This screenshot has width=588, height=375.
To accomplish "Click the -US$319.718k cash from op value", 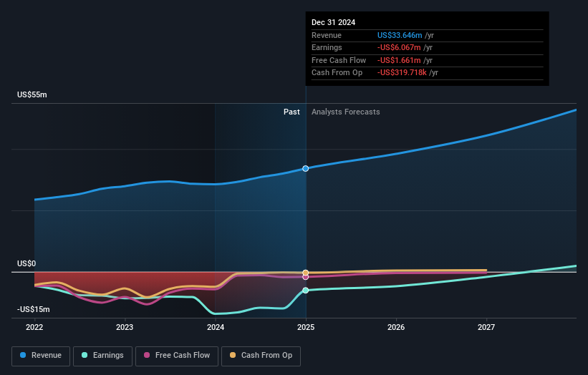I will (402, 73).
